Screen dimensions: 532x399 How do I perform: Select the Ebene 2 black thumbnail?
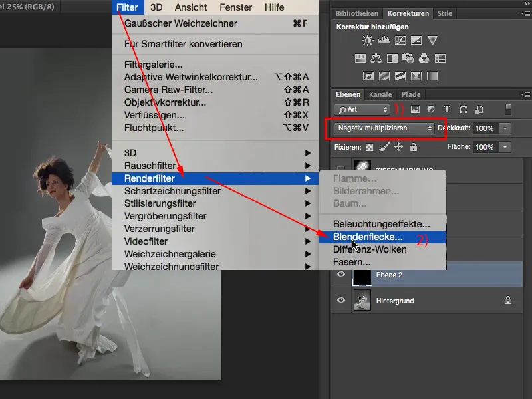362,277
